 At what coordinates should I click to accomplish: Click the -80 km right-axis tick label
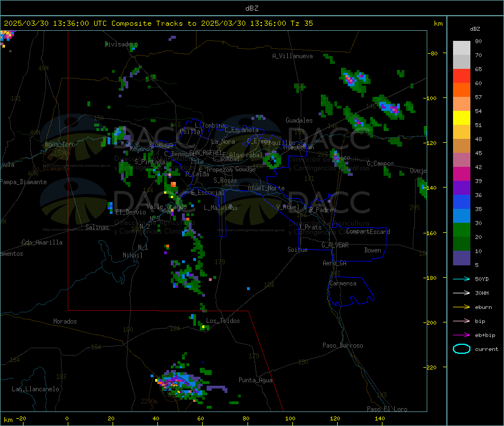[433, 53]
